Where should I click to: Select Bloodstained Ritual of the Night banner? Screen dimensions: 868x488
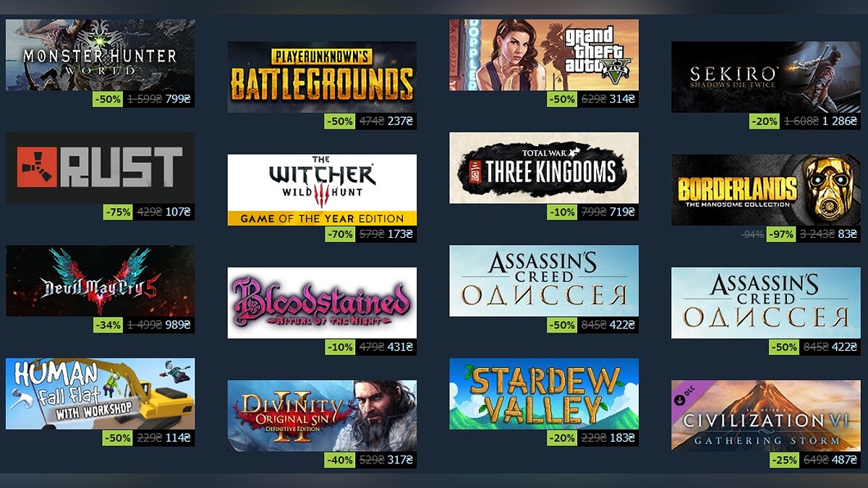click(x=322, y=303)
